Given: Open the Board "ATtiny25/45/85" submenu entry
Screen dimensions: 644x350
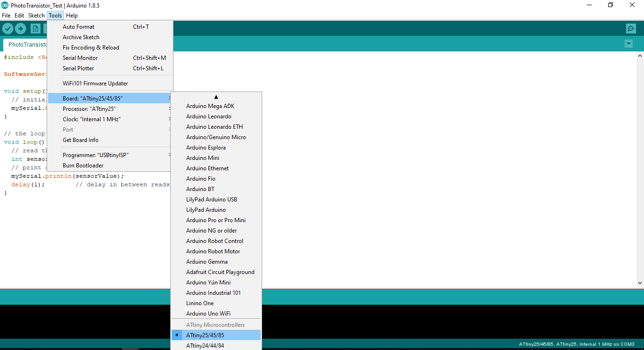Looking at the screenshot, I should click(110, 99).
